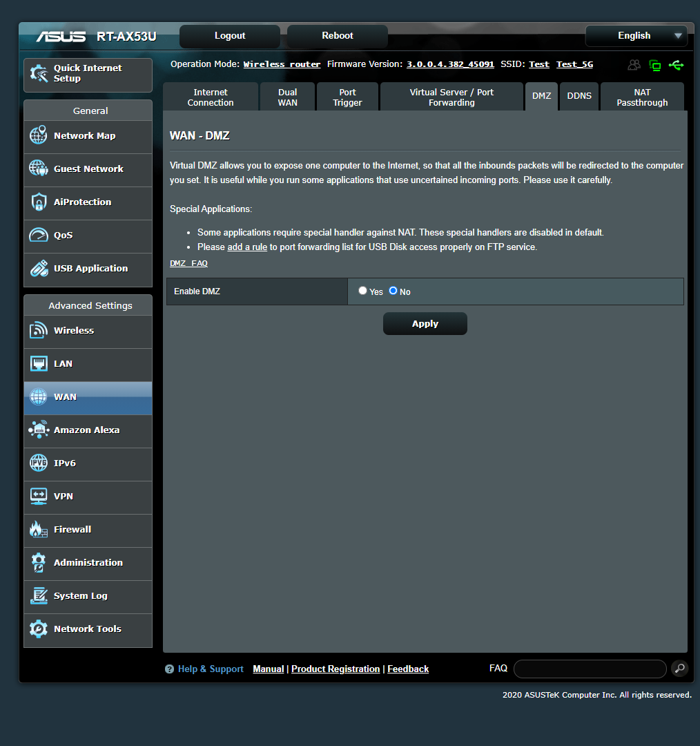Click the WAN globe icon
700x746 pixels.
coord(39,396)
